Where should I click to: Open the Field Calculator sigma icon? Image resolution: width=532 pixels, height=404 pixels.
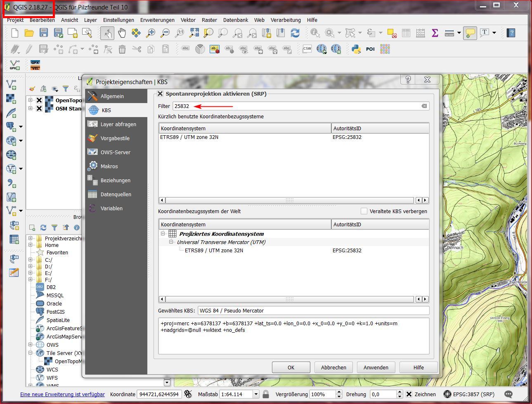click(x=435, y=33)
